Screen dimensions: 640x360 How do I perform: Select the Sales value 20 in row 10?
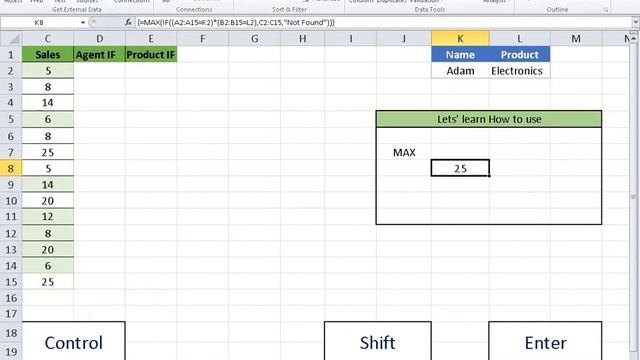[48, 201]
